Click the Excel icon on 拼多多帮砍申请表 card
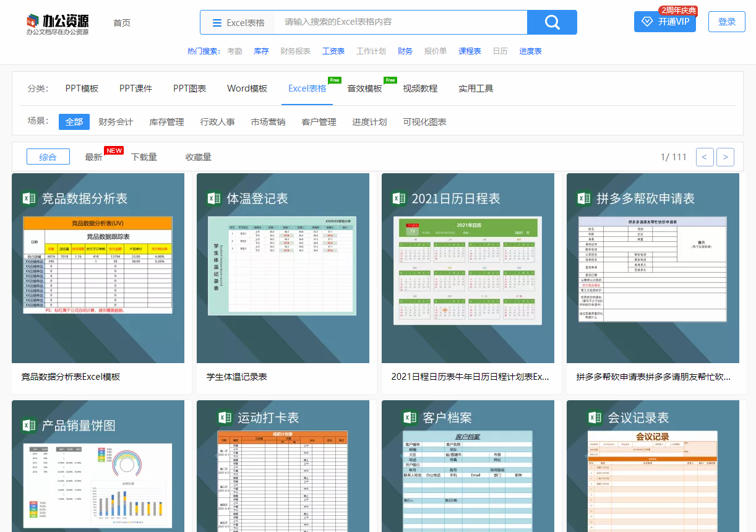756x532 pixels. [x=583, y=198]
